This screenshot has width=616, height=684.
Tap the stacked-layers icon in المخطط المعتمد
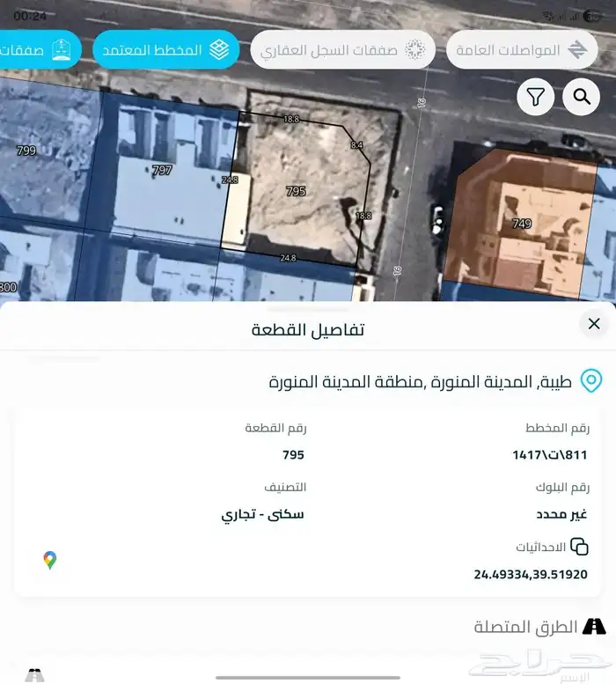point(219,49)
